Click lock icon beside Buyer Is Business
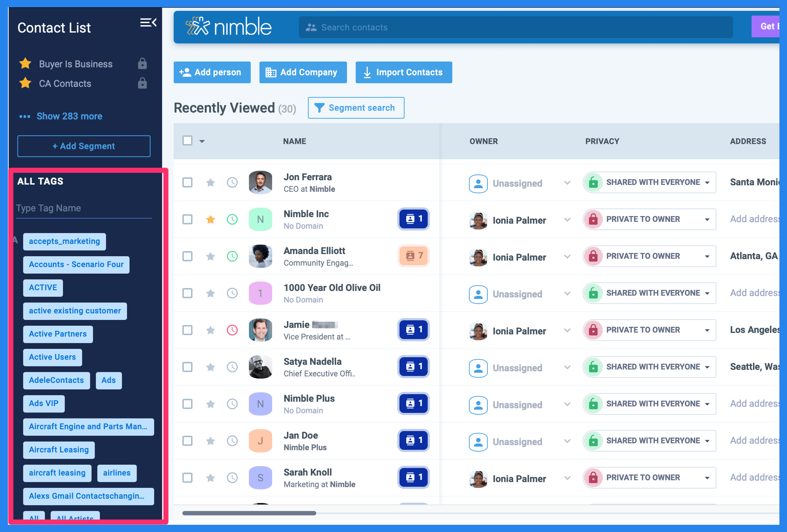The width and height of the screenshot is (787, 532). [142, 64]
